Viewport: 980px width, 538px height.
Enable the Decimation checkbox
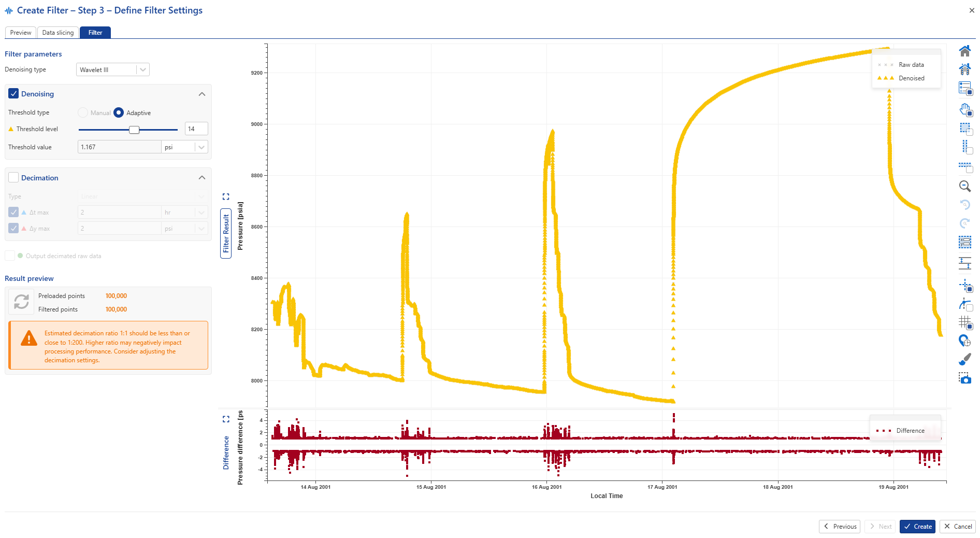coord(13,178)
